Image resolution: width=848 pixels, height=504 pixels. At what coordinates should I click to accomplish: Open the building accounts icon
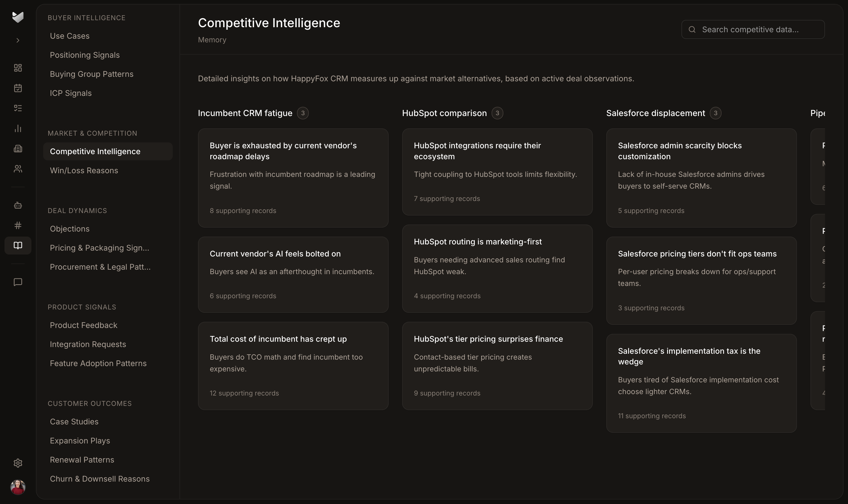[x=18, y=148]
